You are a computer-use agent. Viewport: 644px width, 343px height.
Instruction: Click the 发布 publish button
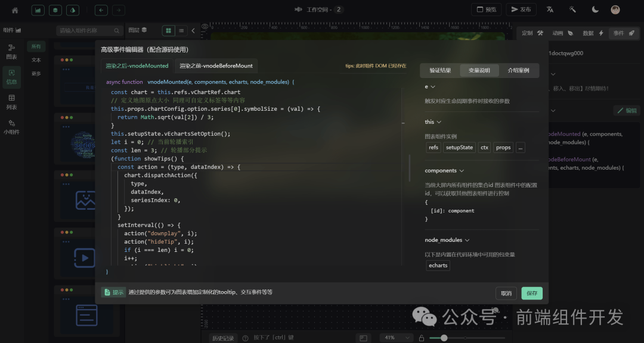click(x=521, y=10)
